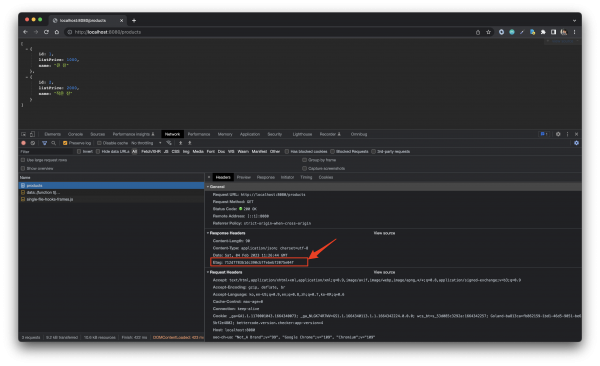The width and height of the screenshot is (600, 366).
Task: Click the browser back arrow
Action: coord(26,32)
